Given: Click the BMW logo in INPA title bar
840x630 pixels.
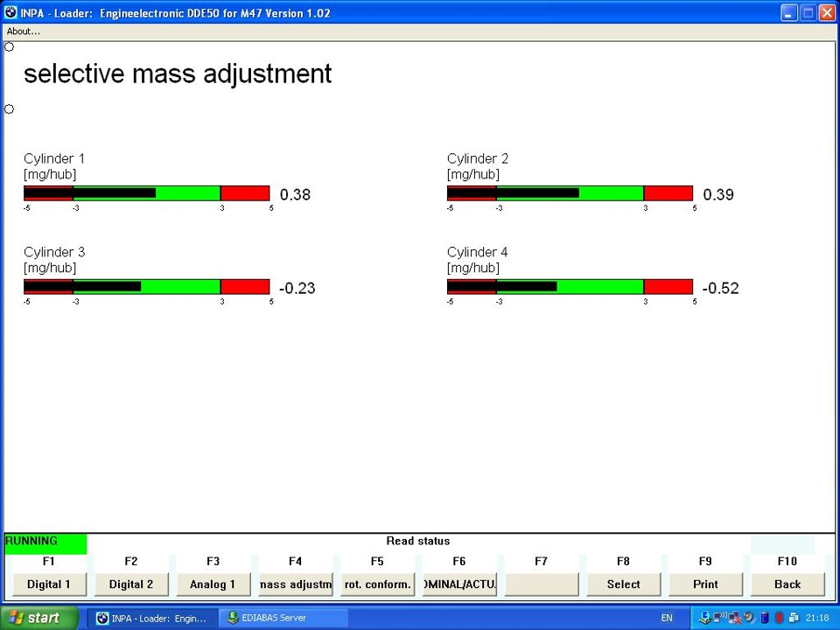Looking at the screenshot, I should [10, 12].
